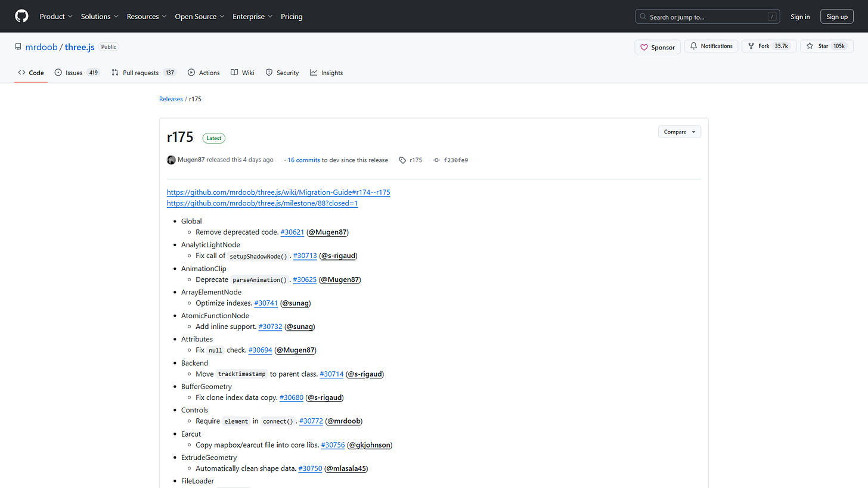Open the Enterprise dropdown
Viewport: 868px width, 488px height.
pos(253,17)
